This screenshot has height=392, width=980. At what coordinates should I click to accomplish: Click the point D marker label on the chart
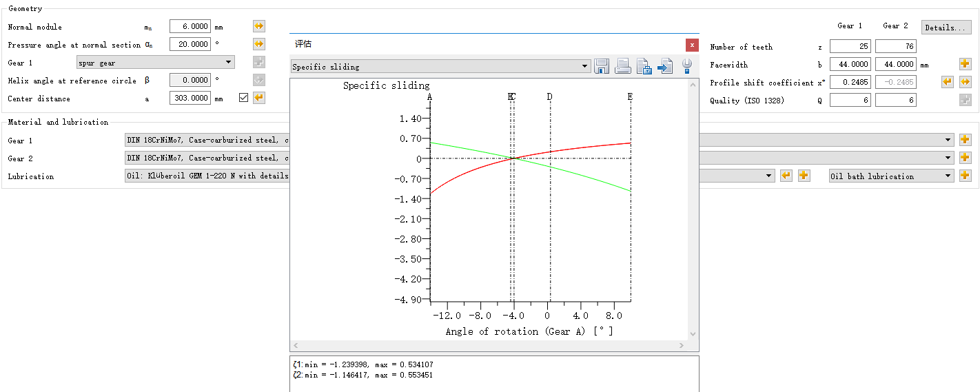click(549, 96)
